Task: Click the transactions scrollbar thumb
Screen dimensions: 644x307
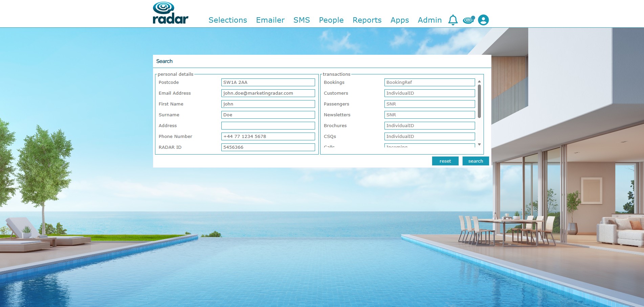Action: (479, 101)
